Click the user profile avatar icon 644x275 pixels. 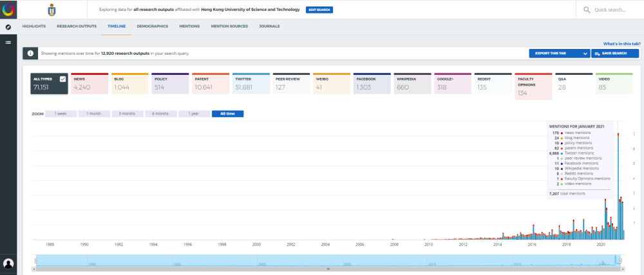point(8,263)
